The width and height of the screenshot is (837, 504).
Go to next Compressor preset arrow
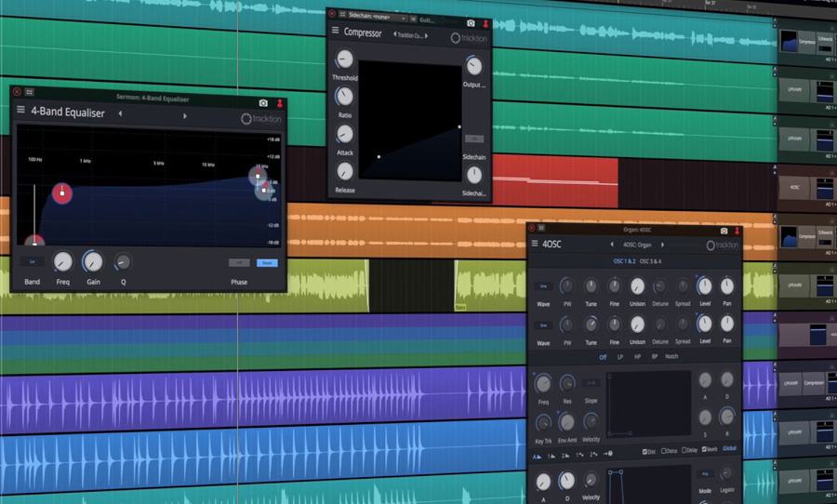tap(426, 35)
